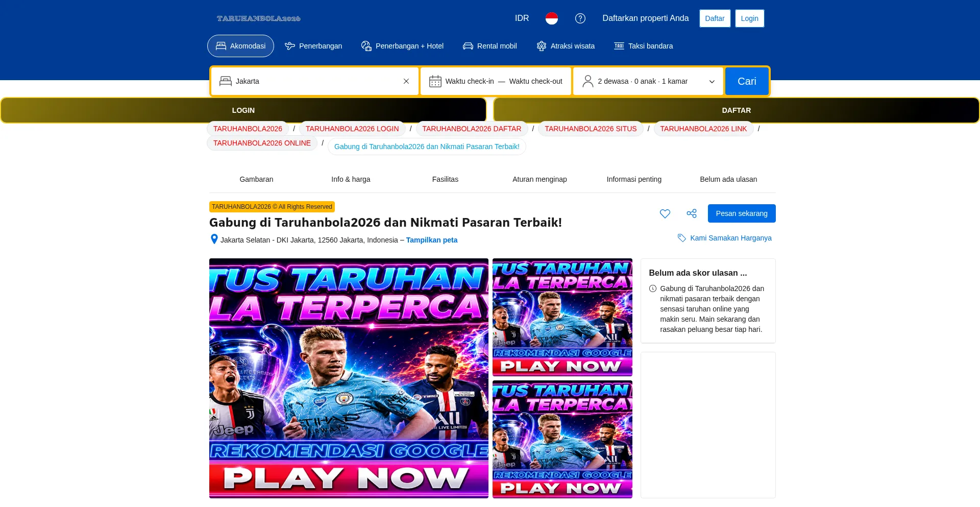Go to the Aturan menginap section tab
Image resolution: width=980 pixels, height=507 pixels.
tap(540, 179)
